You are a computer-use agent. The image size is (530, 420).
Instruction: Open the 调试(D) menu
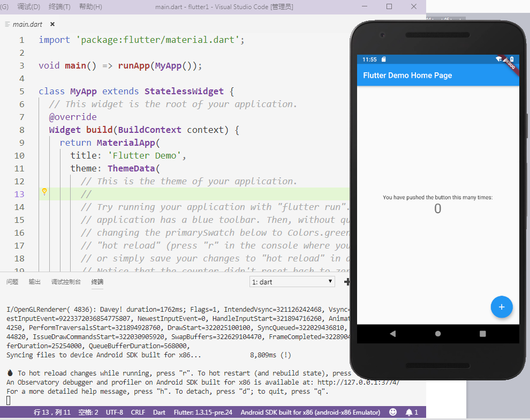(28, 7)
